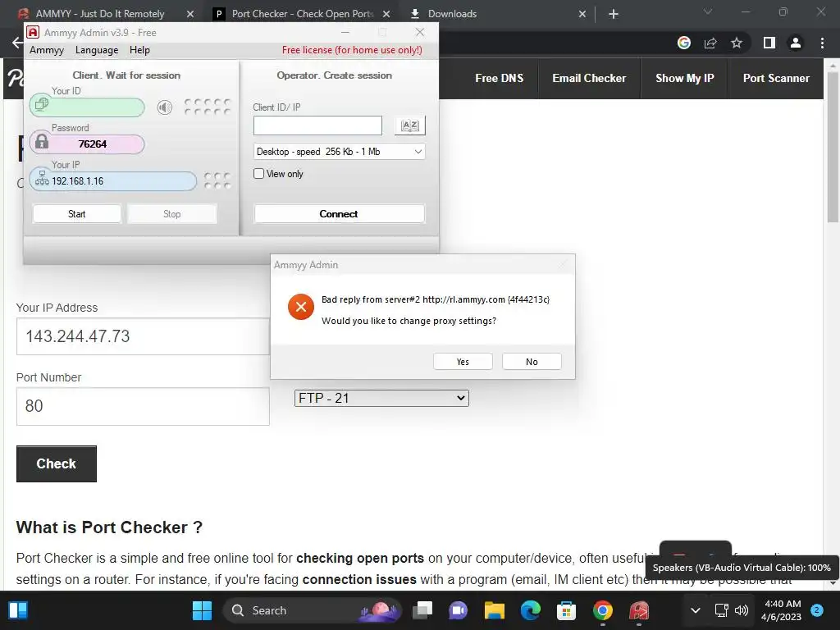
Task: Click the page vertical scrollbar
Action: pyautogui.click(x=833, y=148)
